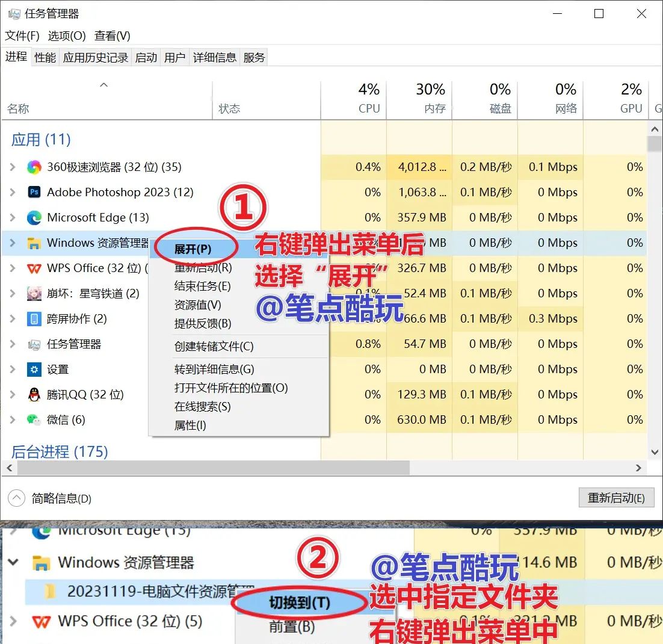Switch to the 服务 tab
This screenshot has height=644, width=663.
point(254,57)
